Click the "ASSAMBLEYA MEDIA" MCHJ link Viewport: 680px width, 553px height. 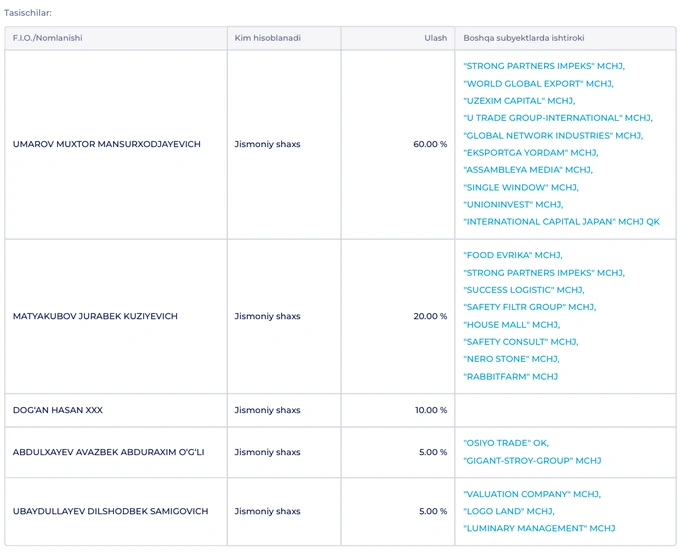pyautogui.click(x=527, y=170)
